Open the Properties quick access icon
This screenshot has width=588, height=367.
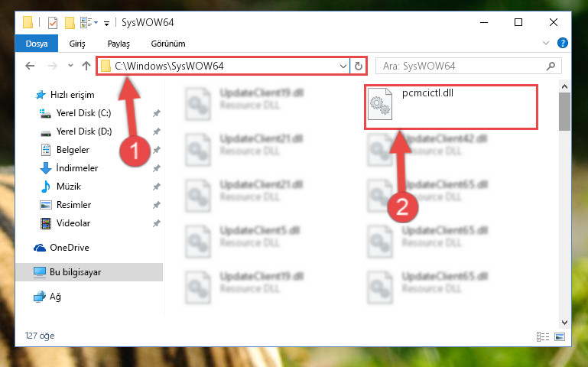click(x=53, y=23)
